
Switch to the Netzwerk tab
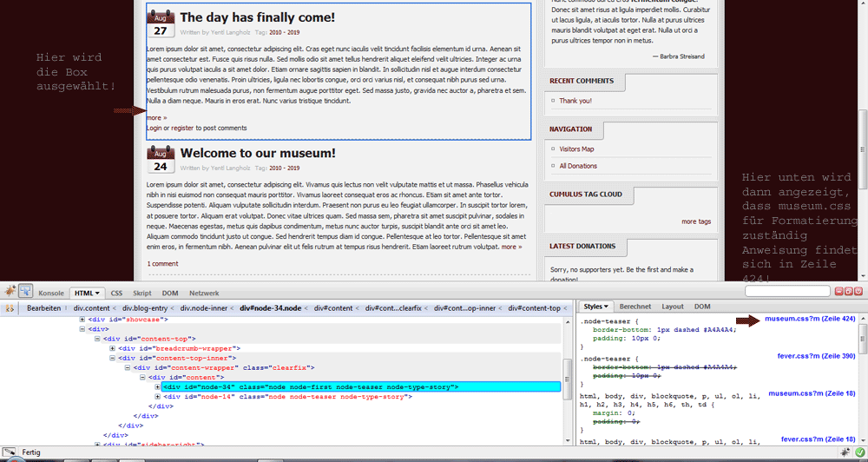(x=204, y=294)
